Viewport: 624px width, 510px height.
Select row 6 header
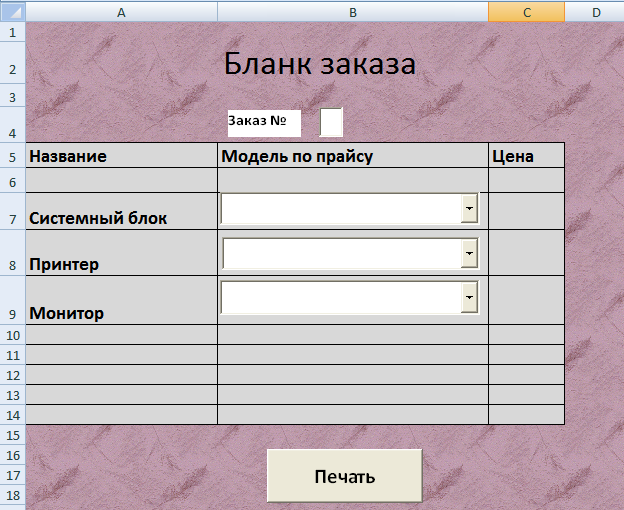point(13,180)
